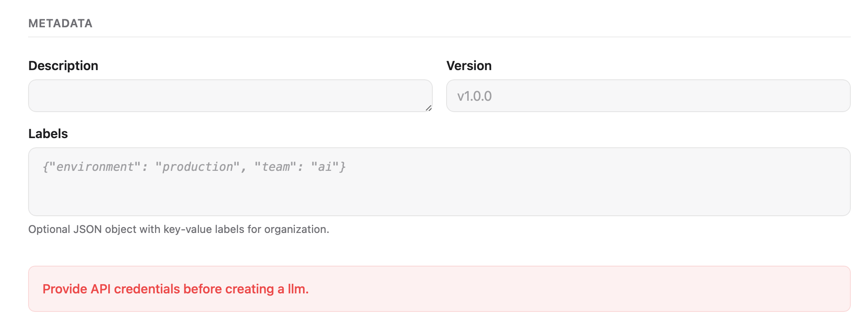Click the Description resize handle icon

(429, 108)
